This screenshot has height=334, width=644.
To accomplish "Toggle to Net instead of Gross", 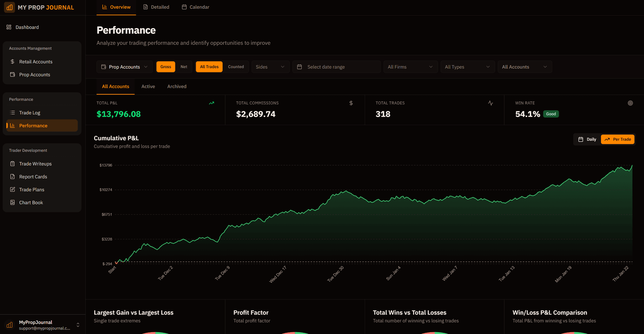I will click(184, 67).
